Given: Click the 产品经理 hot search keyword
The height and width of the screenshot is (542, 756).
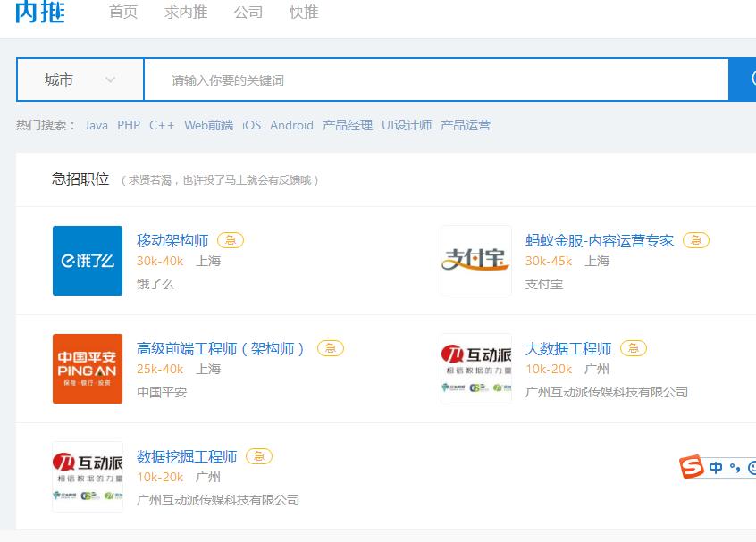Looking at the screenshot, I should point(346,125).
